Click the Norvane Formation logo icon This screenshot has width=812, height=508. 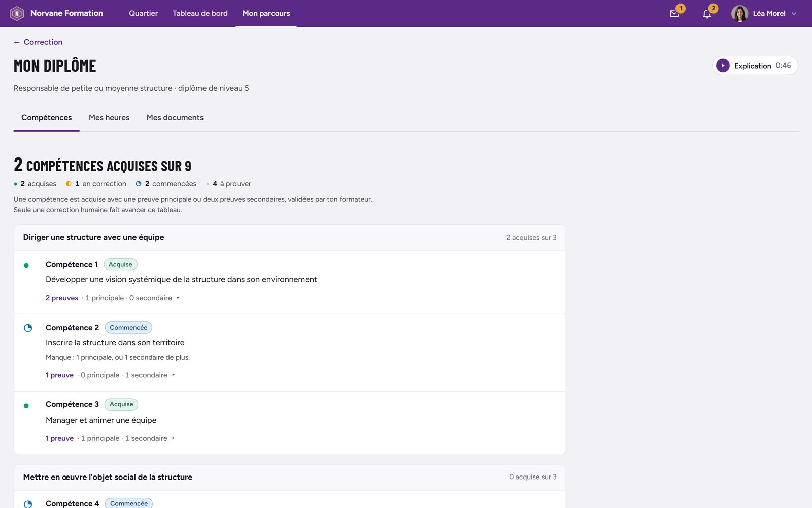[x=17, y=13]
